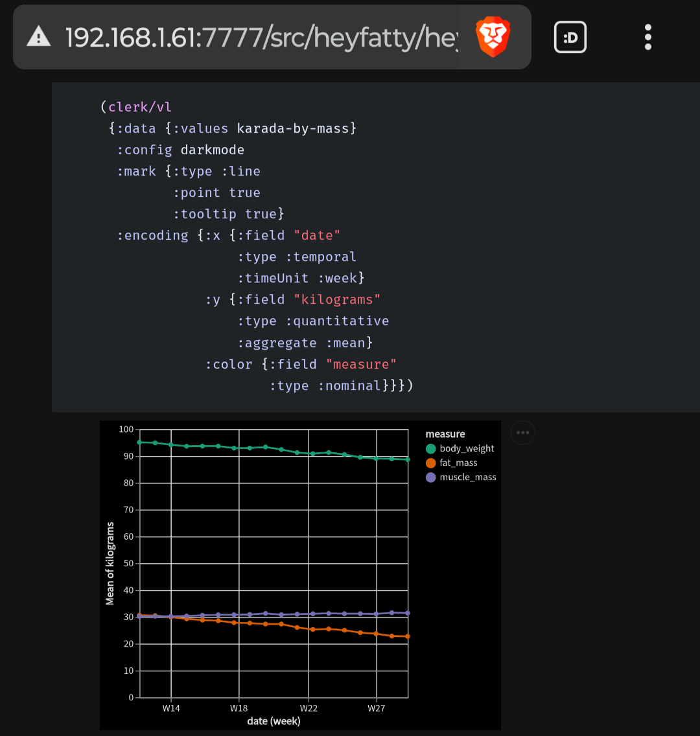The image size is (700, 736).
Task: Click the :quantitative keyword in code
Action: click(x=337, y=321)
